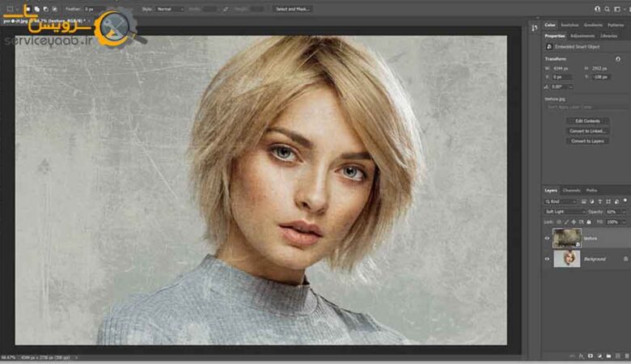631x364 pixels.
Task: Click the new adjustment layer icon
Action: point(599,356)
